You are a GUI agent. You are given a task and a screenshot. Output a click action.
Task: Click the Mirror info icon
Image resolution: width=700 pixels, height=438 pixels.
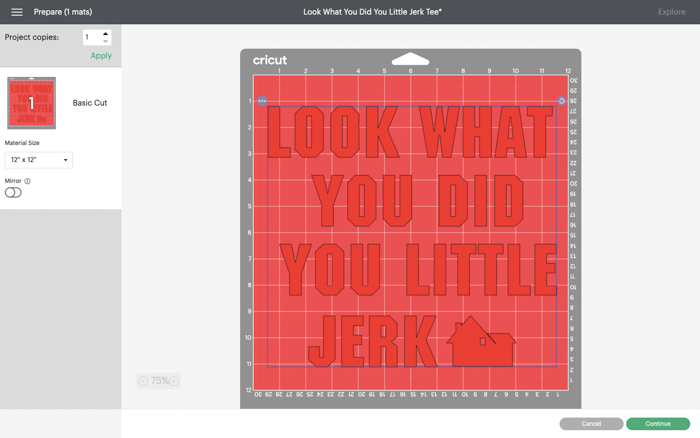27,181
